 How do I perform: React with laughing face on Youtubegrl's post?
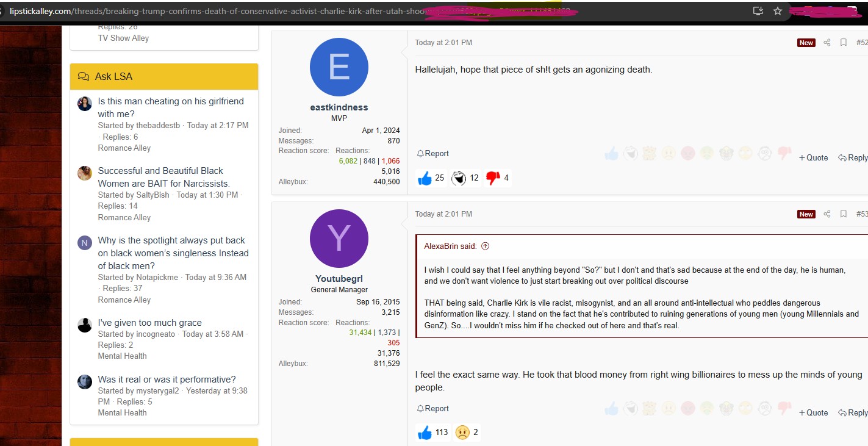point(630,409)
